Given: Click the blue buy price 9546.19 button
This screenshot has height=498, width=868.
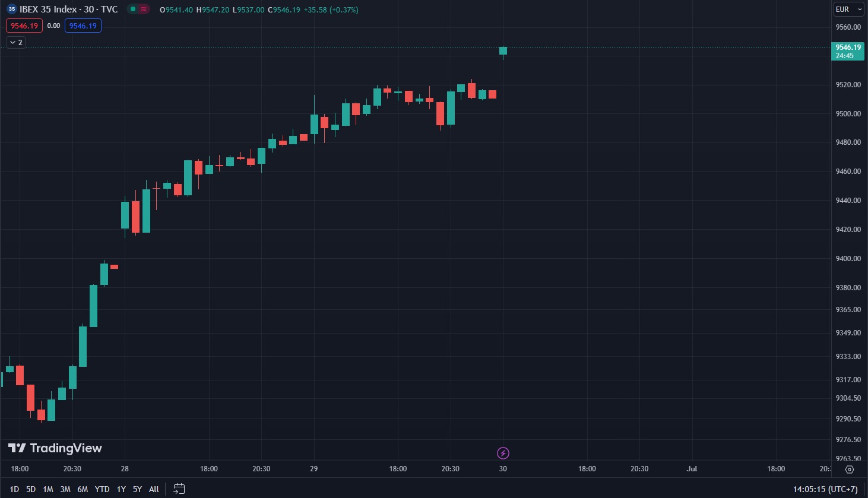Looking at the screenshot, I should pyautogui.click(x=83, y=26).
